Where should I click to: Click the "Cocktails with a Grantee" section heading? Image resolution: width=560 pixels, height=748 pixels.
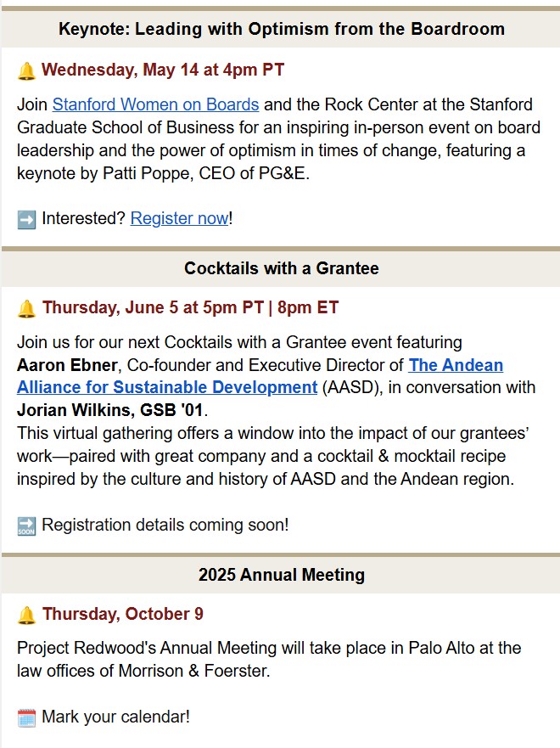(281, 268)
